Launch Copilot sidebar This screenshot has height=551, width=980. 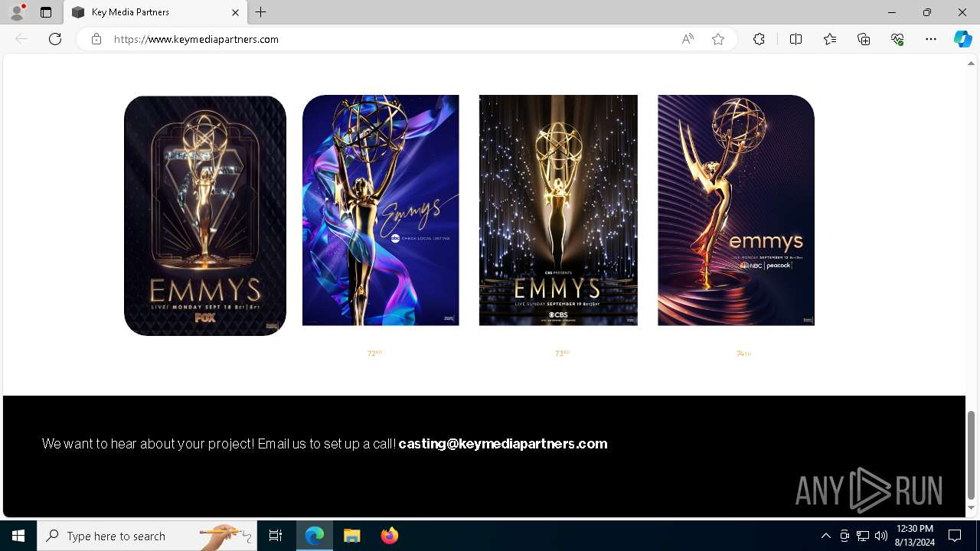pos(962,39)
